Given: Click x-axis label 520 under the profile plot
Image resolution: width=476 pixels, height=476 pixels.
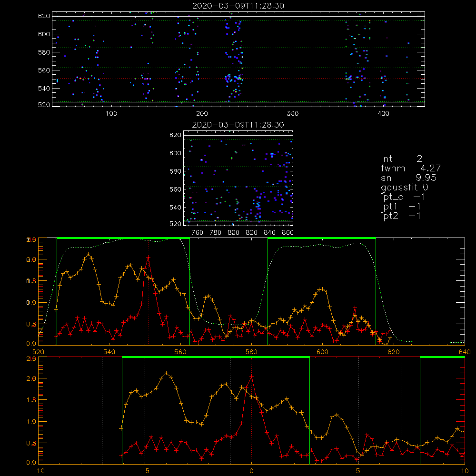Looking at the screenshot, I should point(38,352).
